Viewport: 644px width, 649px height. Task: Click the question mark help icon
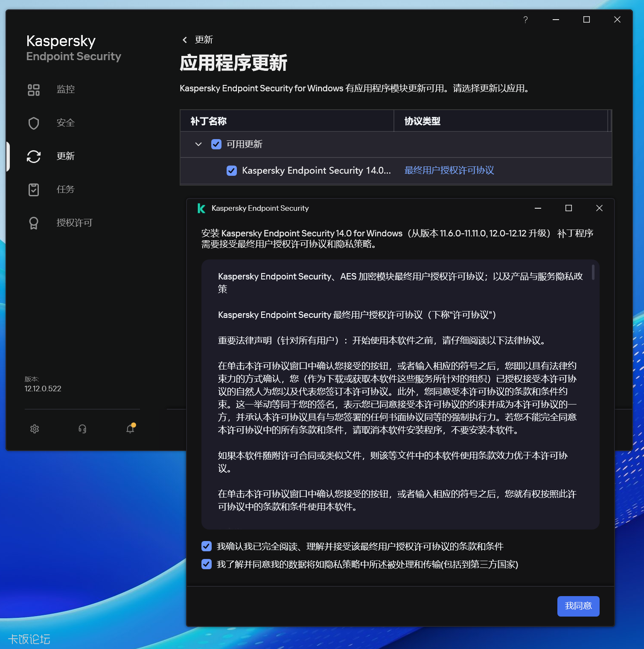click(x=525, y=20)
